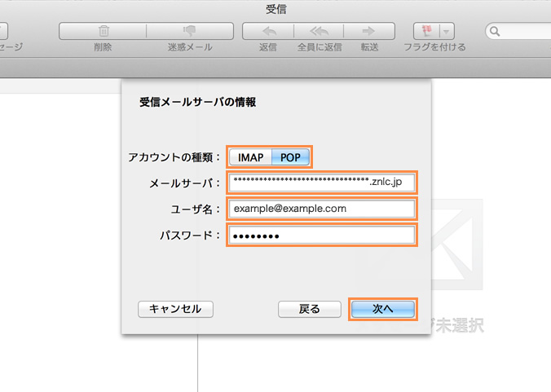Click the password input field
Image resolution: width=551 pixels, height=392 pixels.
[321, 235]
